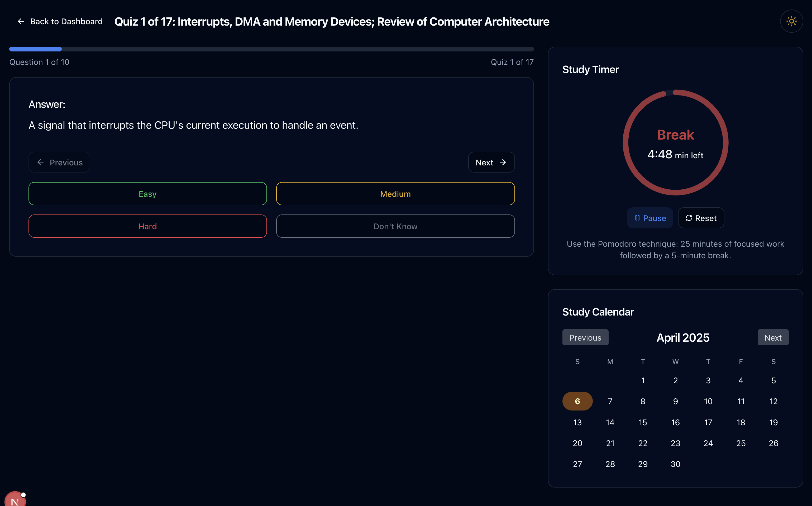Image resolution: width=812 pixels, height=506 pixels.
Task: Choose the Don't Know option
Action: point(395,226)
